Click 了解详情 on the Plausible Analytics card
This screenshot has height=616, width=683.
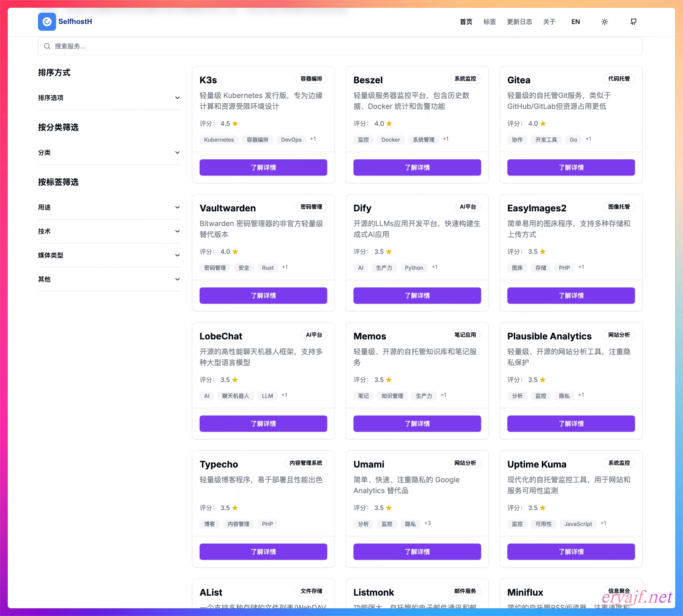(571, 424)
